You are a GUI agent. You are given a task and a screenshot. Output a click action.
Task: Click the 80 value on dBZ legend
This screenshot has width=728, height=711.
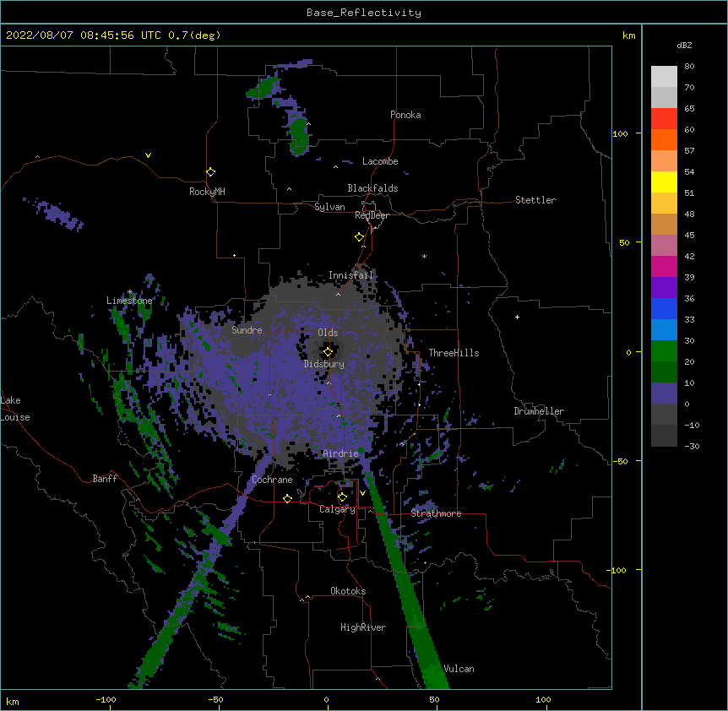[689, 67]
